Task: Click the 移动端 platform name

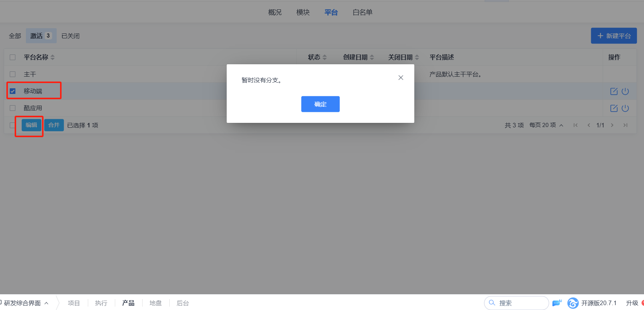Action: click(33, 91)
